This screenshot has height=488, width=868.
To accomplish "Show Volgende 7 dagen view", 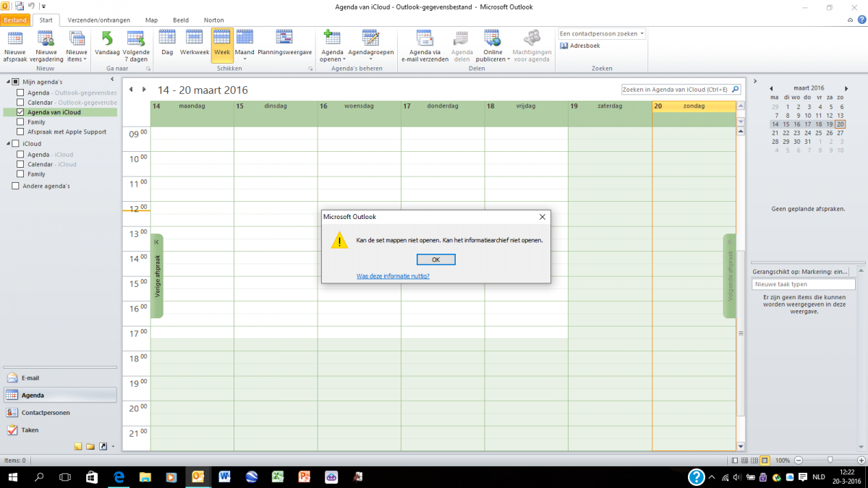I will [136, 46].
